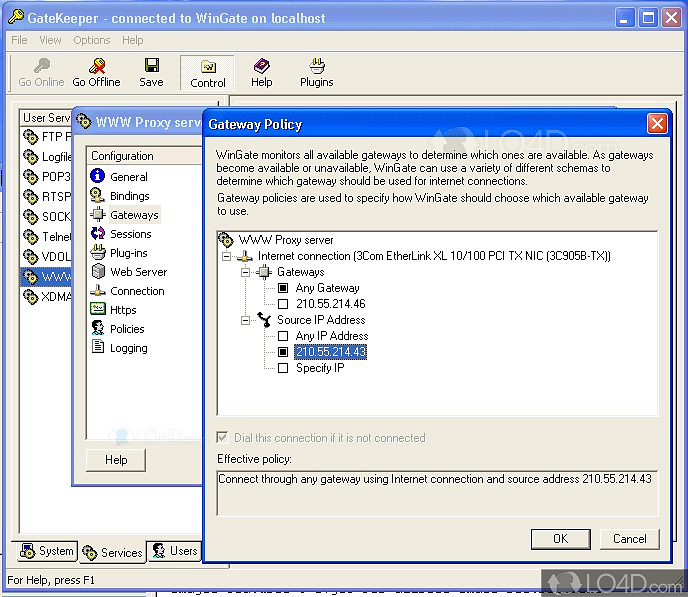Select the Plug-ins icon in Configuration list
Viewport: 688px width, 597px height.
97,252
